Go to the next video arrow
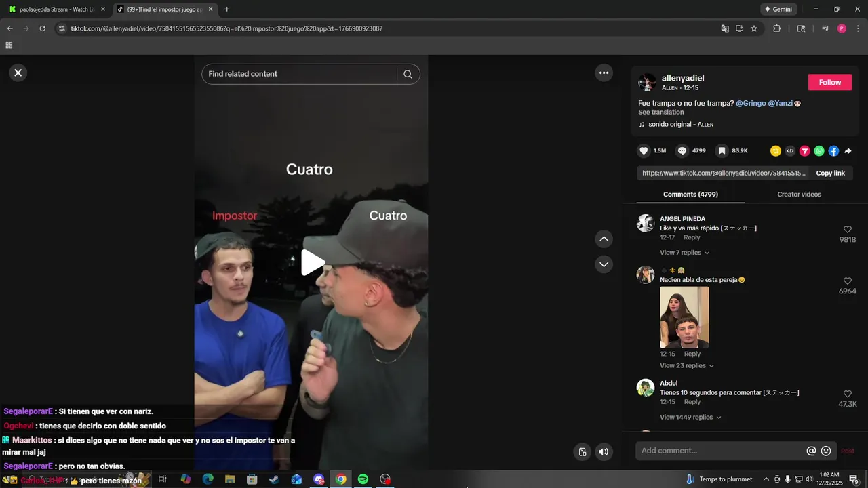868x488 pixels. pyautogui.click(x=604, y=264)
